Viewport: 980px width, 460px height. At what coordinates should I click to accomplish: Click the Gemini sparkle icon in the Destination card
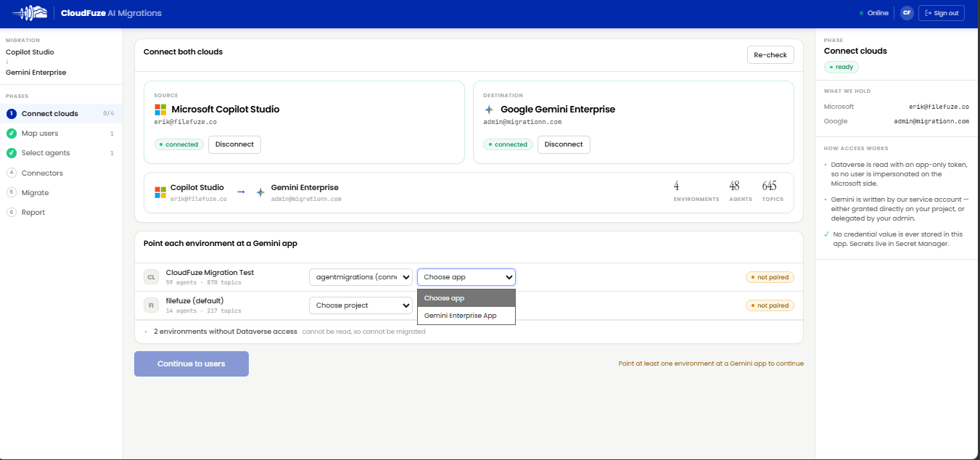[x=489, y=110]
